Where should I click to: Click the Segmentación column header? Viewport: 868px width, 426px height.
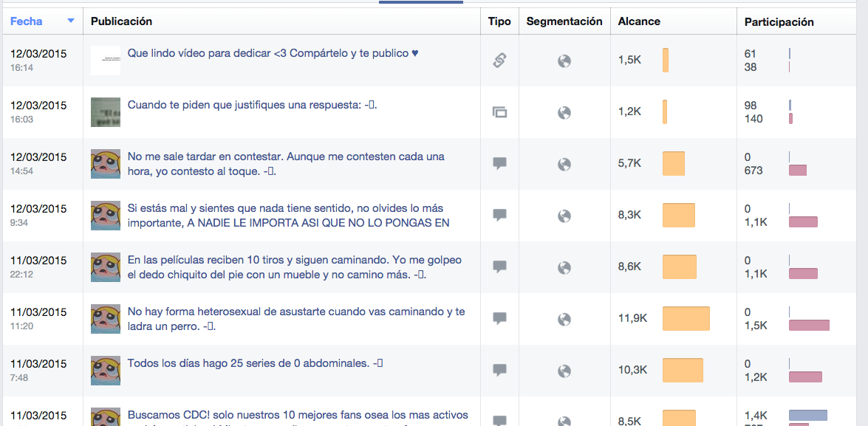pyautogui.click(x=564, y=21)
